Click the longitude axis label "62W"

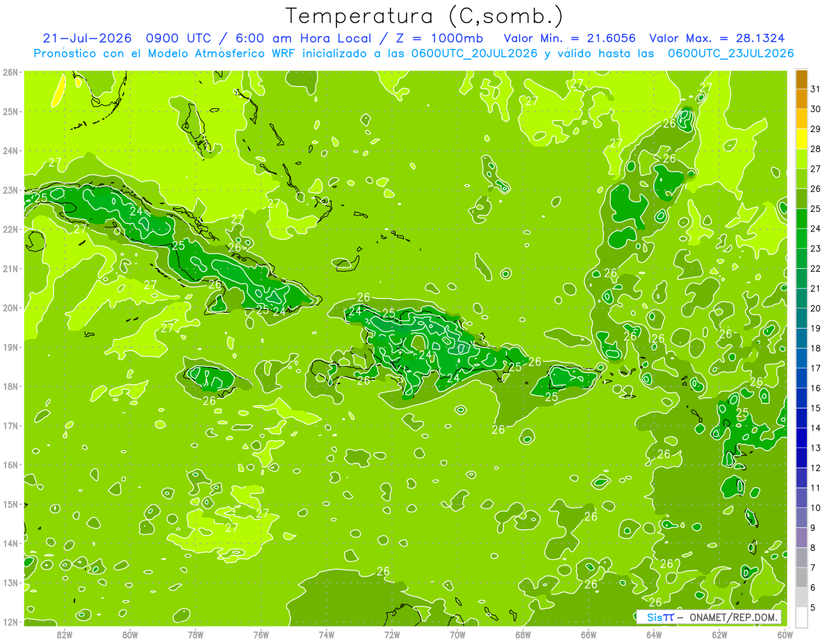pos(719,634)
